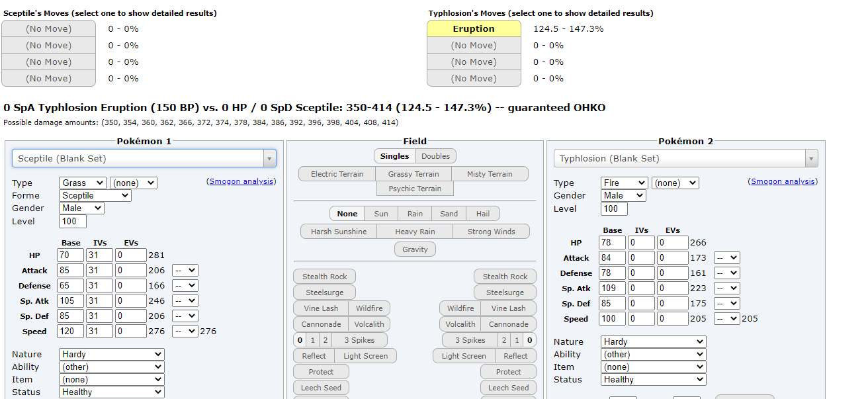Select the Singles format

(x=394, y=156)
